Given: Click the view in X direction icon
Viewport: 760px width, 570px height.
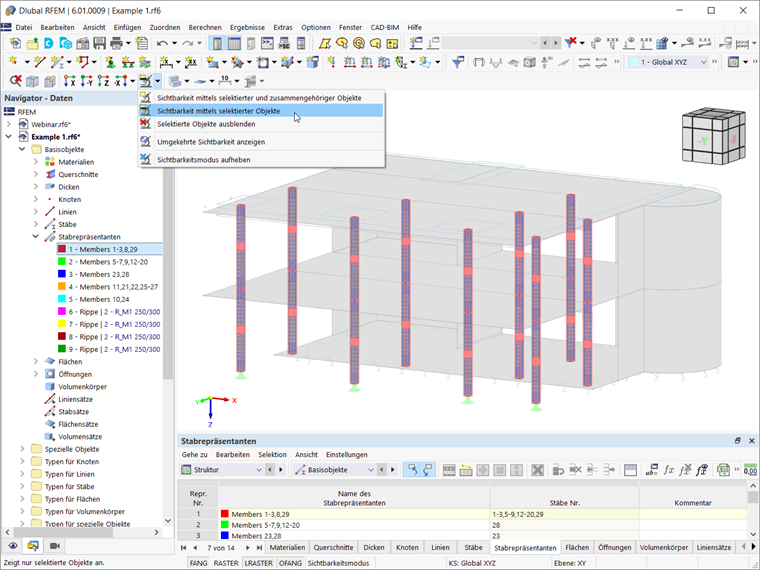Looking at the screenshot, I should coord(70,81).
